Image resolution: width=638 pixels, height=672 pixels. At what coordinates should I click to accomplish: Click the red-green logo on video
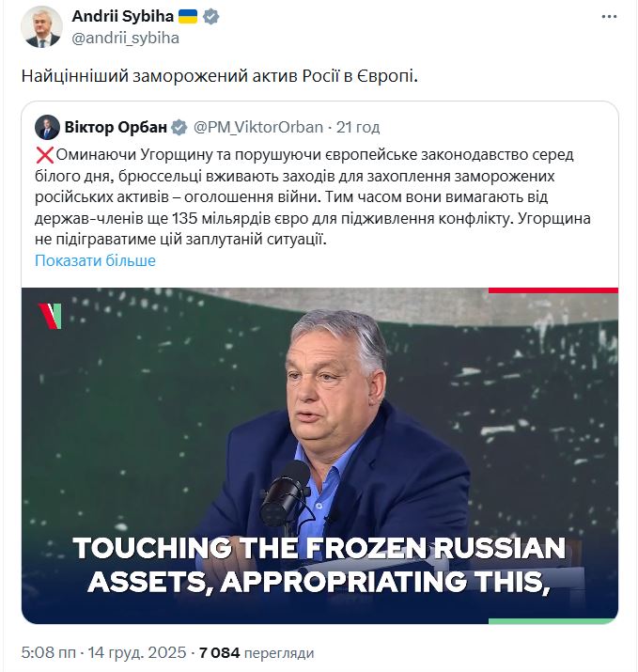[x=50, y=316]
